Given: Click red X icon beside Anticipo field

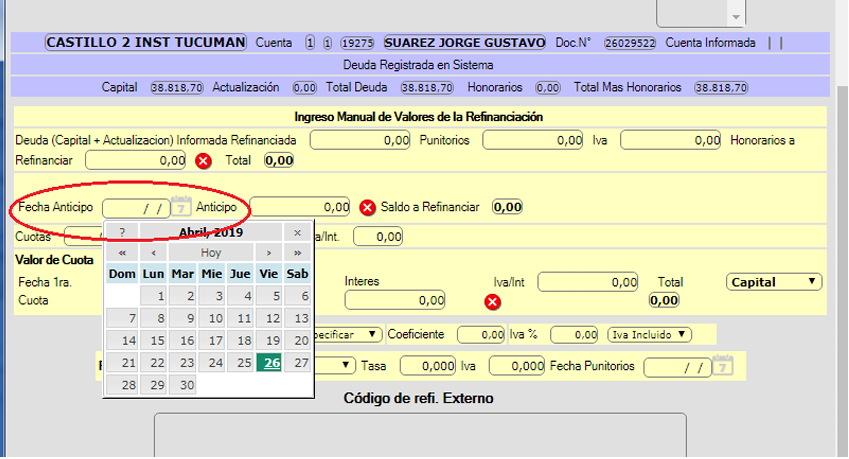Looking at the screenshot, I should [367, 207].
